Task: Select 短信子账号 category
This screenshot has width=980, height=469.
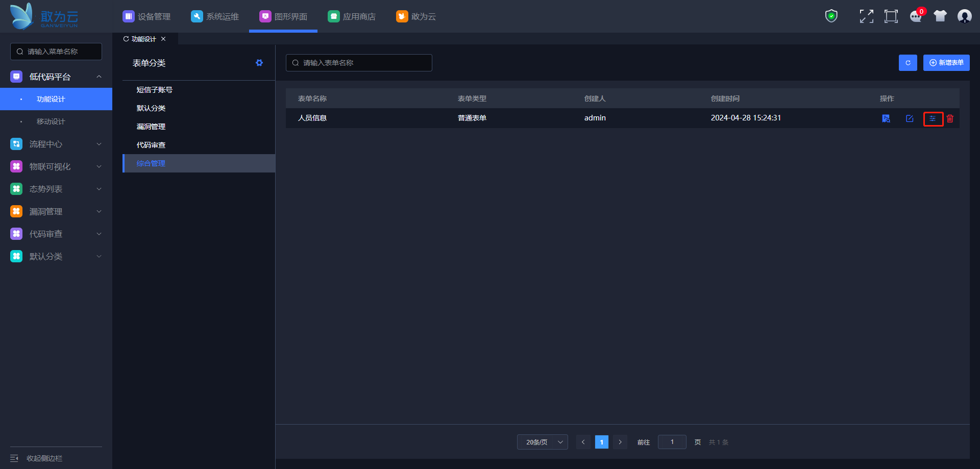Action: (x=199, y=90)
